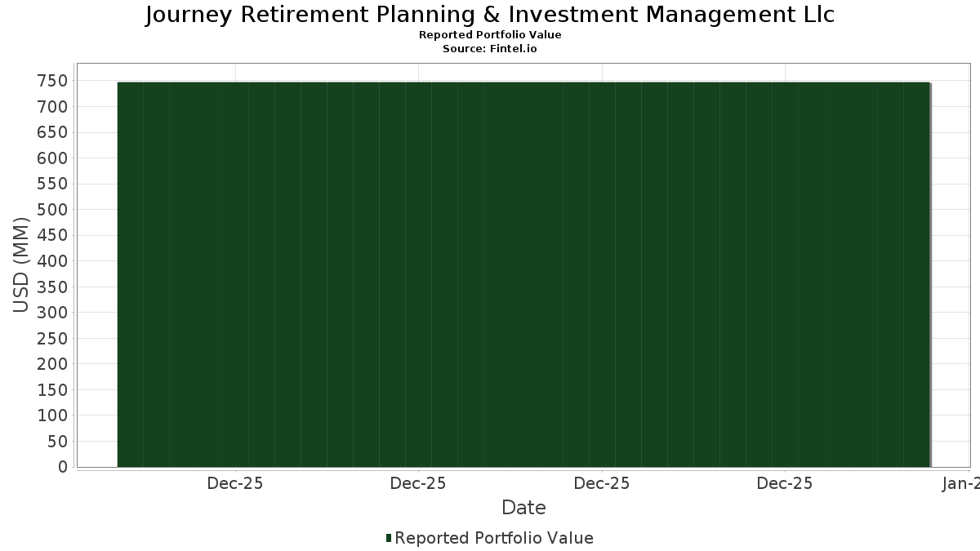Click the 650 y-axis label
The height and width of the screenshot is (551, 980).
click(x=51, y=132)
